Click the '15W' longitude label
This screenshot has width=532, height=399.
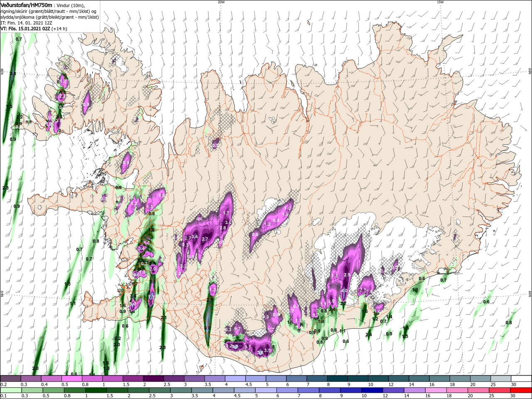(440, 2)
